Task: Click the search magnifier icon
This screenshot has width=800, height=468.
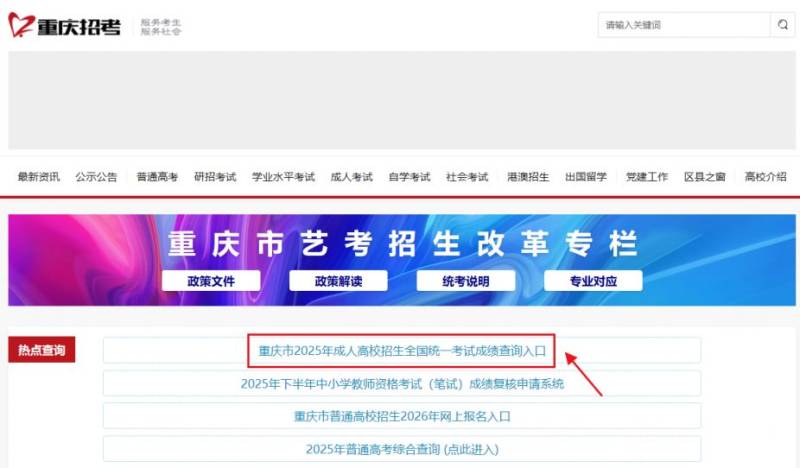Action: [783, 25]
